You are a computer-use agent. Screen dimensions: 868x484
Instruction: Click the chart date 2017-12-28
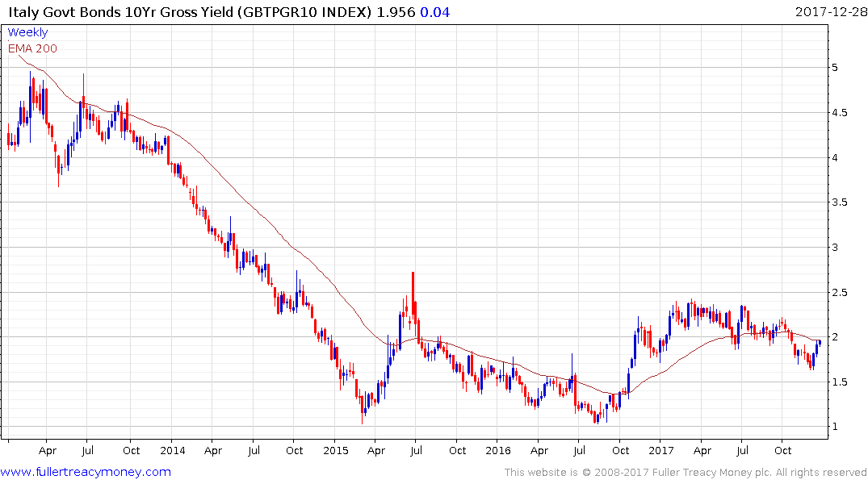(831, 11)
